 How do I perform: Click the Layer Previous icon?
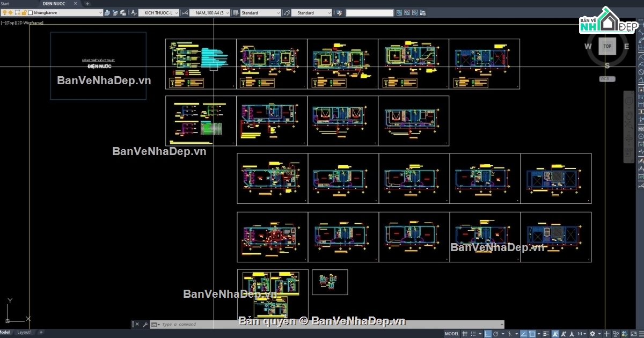pyautogui.click(x=115, y=12)
